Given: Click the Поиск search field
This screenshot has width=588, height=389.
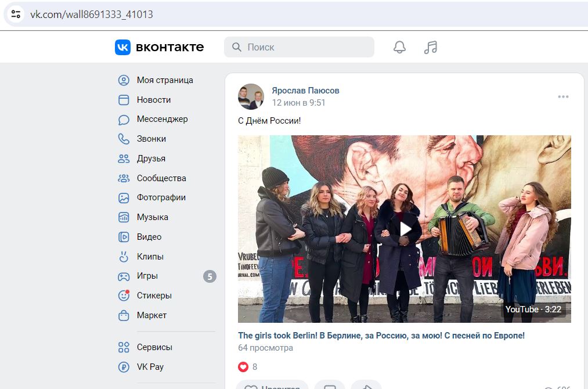Looking at the screenshot, I should pos(300,47).
